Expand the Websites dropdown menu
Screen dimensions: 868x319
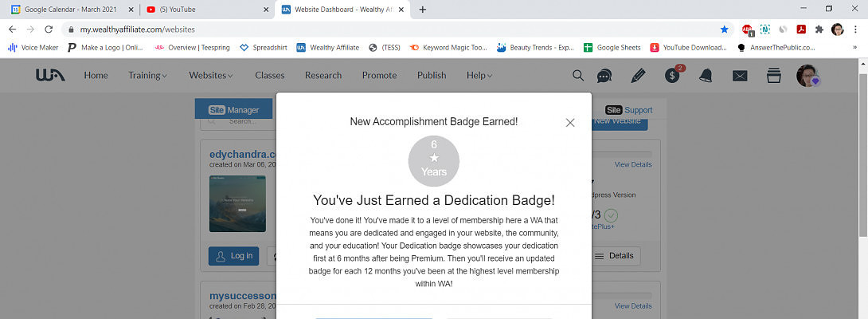210,76
